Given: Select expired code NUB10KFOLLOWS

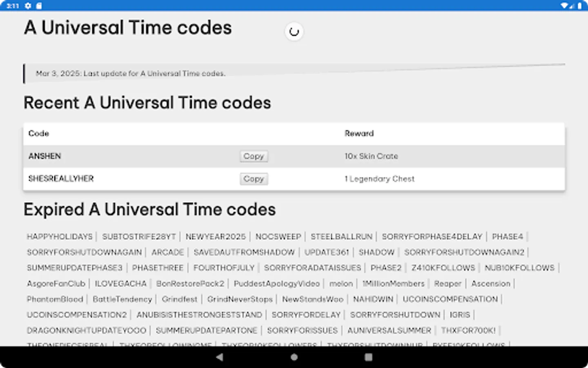Looking at the screenshot, I should click(x=519, y=268).
